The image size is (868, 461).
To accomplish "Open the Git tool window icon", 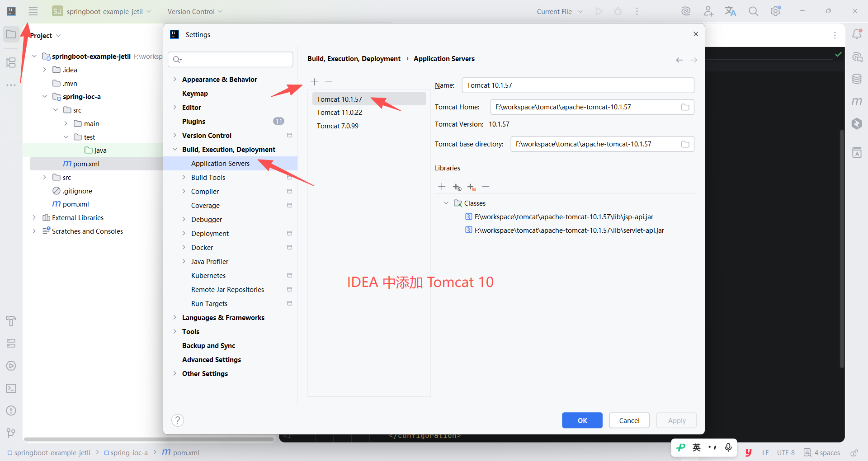I will [11, 433].
